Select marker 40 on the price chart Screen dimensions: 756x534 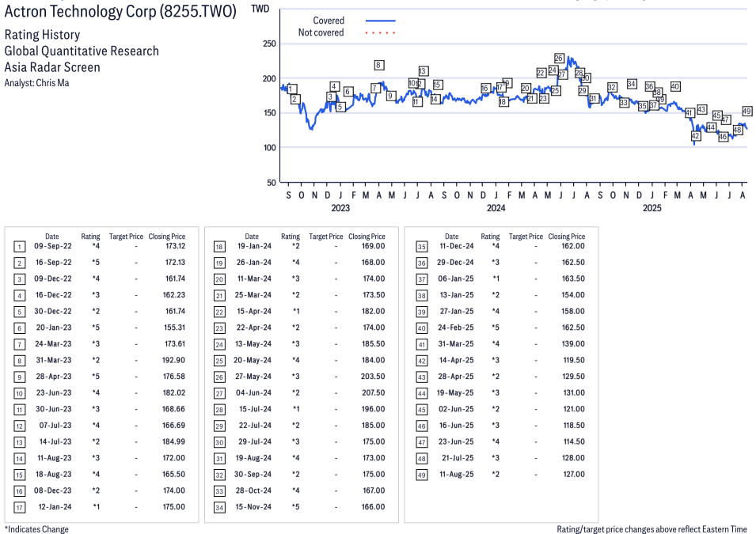tap(675, 86)
